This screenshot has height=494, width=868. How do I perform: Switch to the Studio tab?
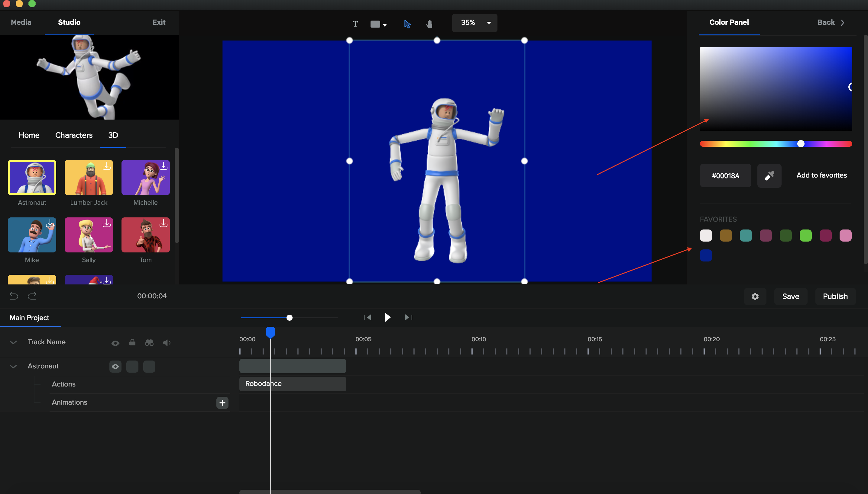tap(69, 22)
